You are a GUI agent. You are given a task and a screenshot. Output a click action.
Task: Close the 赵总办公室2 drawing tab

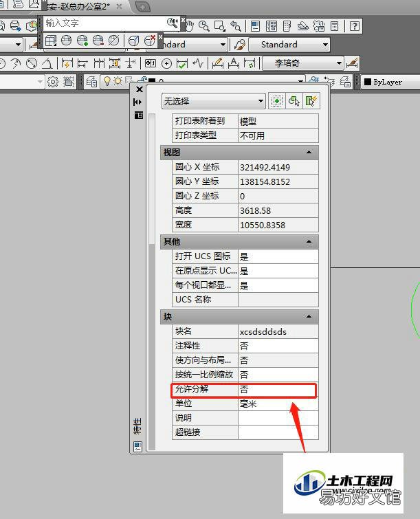pos(120,6)
